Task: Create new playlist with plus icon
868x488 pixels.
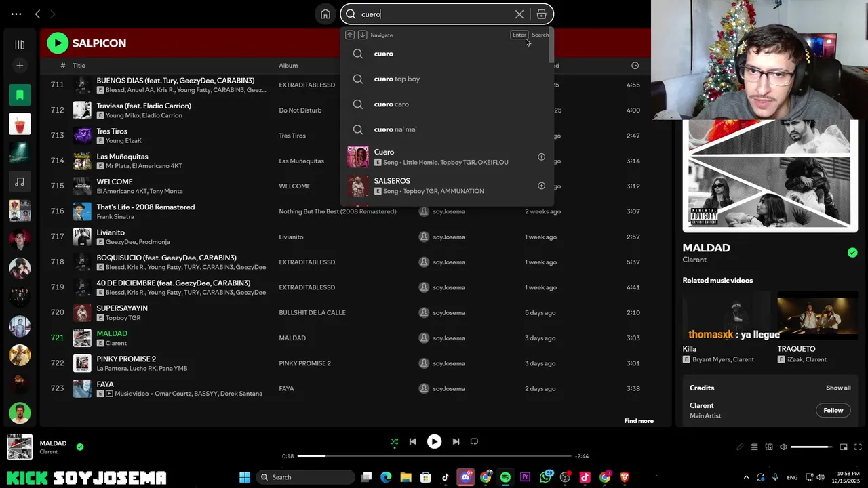Action: (x=20, y=66)
